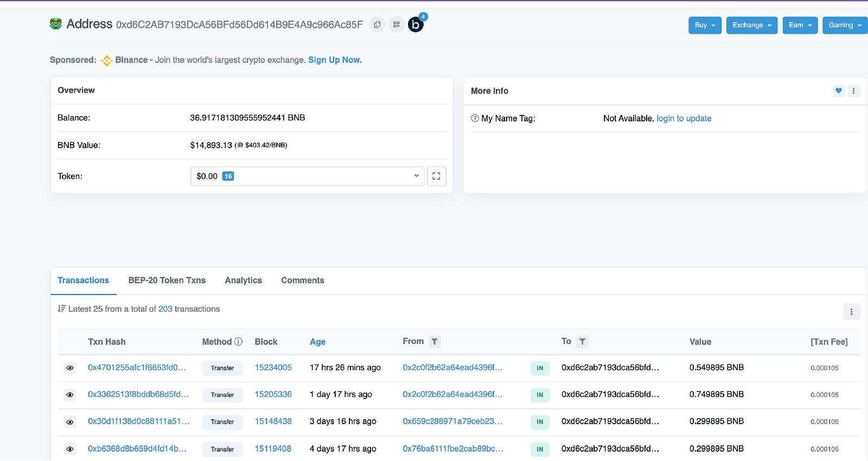Click the balance value 36.917181309555952441 BNB
The height and width of the screenshot is (461, 868).
tap(247, 118)
